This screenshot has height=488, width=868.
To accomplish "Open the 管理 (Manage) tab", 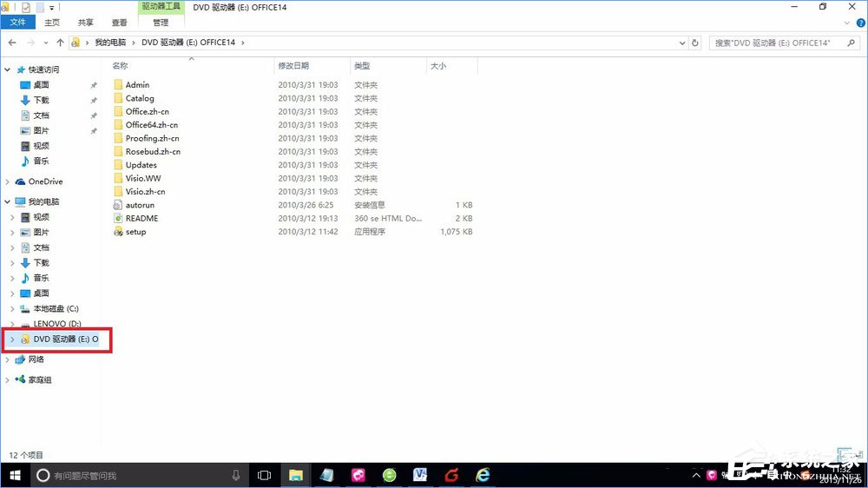I will click(161, 23).
